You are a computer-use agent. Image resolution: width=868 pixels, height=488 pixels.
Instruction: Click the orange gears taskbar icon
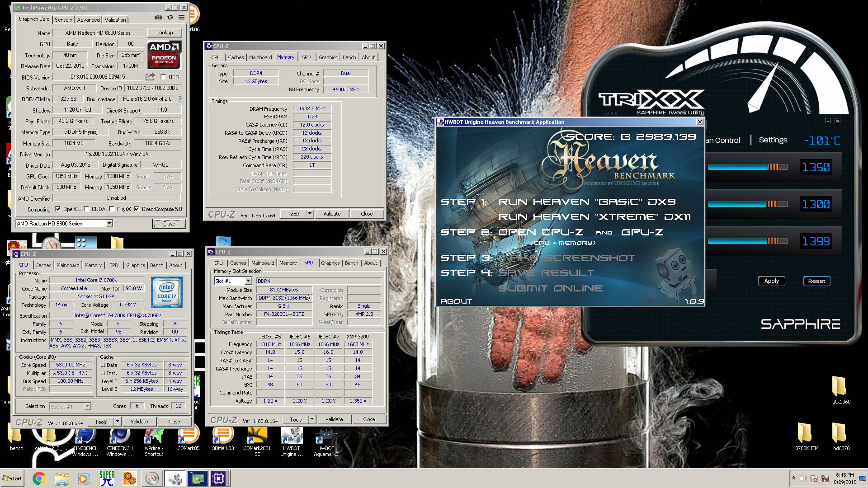coord(129,479)
